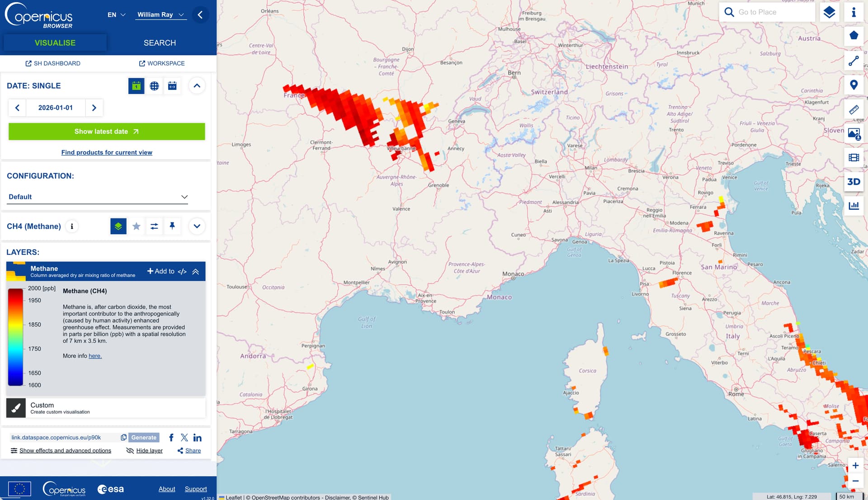The width and height of the screenshot is (868, 500).
Task: Pin the CH4 Methane layer
Action: 172,226
